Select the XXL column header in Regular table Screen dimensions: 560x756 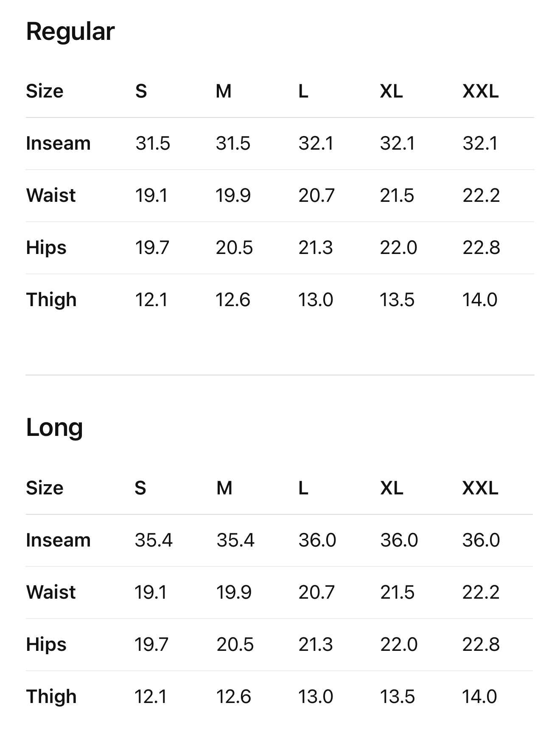tap(480, 91)
